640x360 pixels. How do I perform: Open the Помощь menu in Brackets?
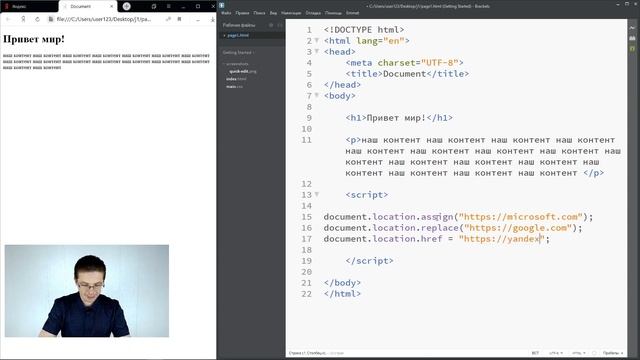click(333, 13)
